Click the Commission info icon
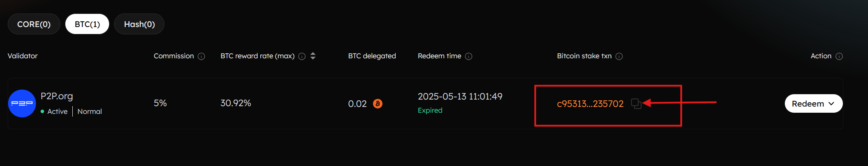This screenshot has width=868, height=166. click(202, 56)
